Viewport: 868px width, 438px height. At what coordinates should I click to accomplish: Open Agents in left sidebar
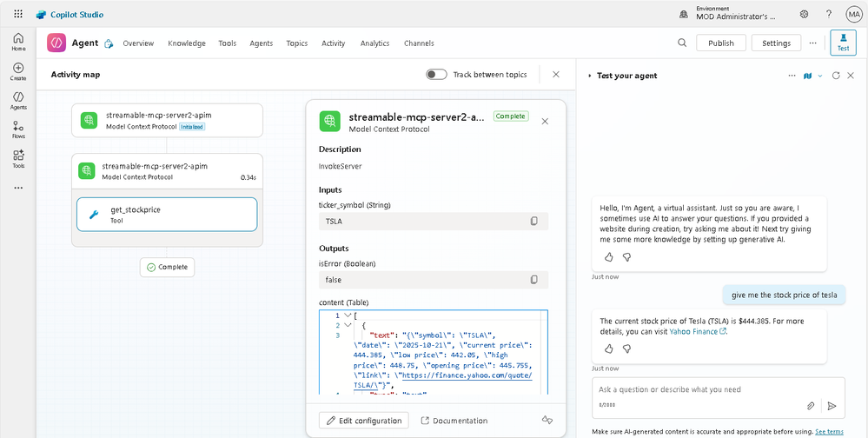[18, 101]
